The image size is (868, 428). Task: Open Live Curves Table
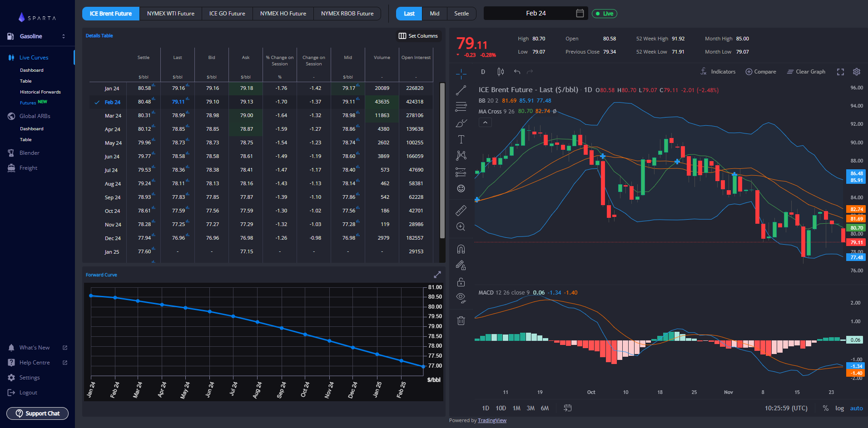[26, 81]
